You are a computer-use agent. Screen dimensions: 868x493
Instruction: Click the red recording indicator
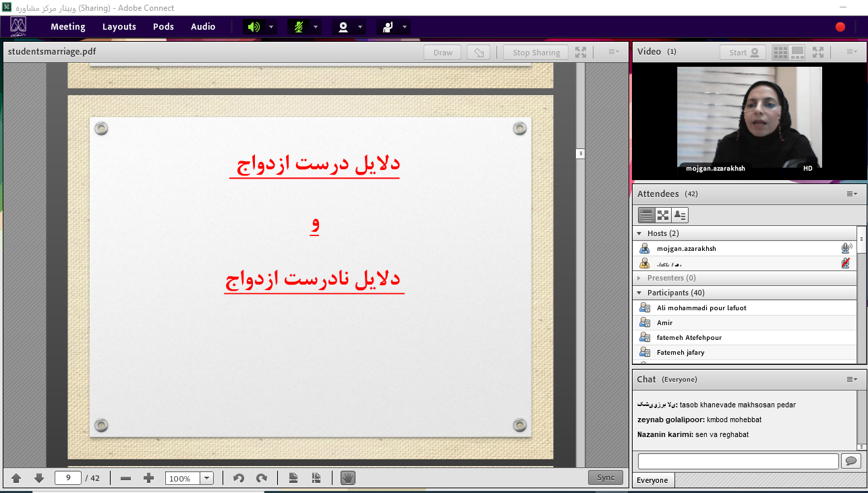(x=840, y=27)
